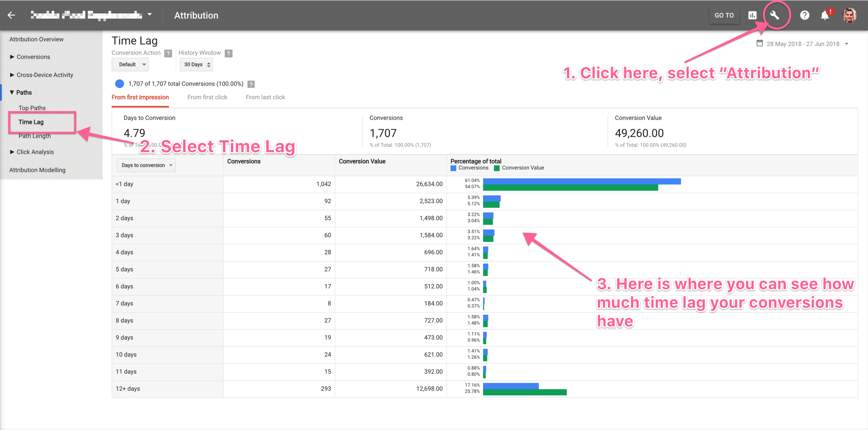This screenshot has width=868, height=430.
Task: Open the Days to conversion dropdown
Action: (x=146, y=165)
